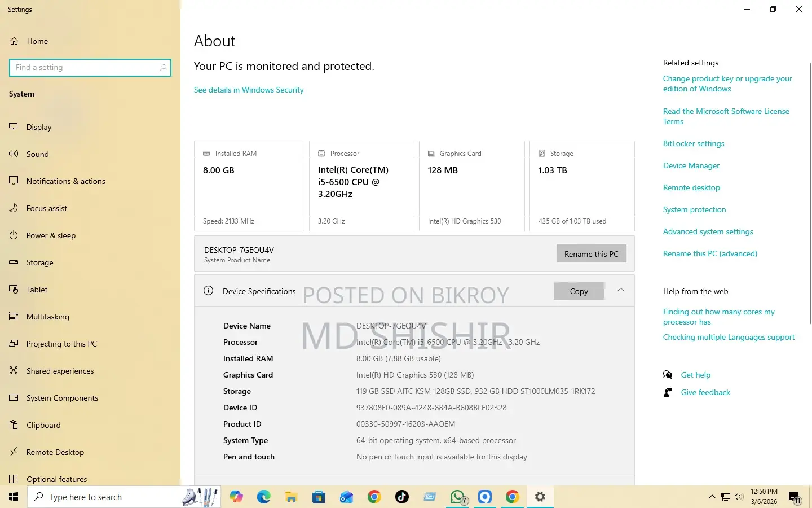Open Projecting to this PC
This screenshot has height=508, width=812.
pyautogui.click(x=54, y=344)
